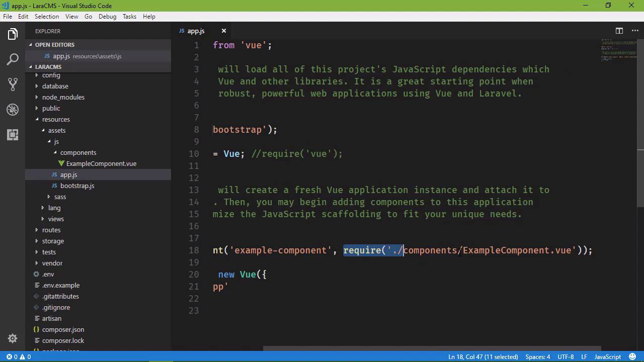Change indentation via Spaces: 4

pos(538,357)
